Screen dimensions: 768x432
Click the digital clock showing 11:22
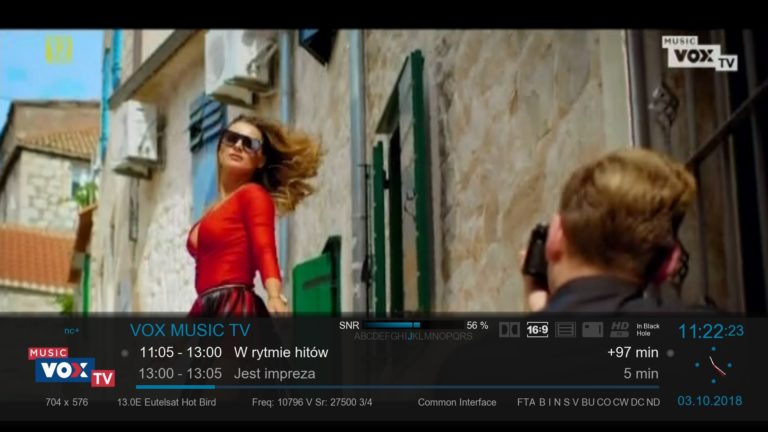pos(710,331)
